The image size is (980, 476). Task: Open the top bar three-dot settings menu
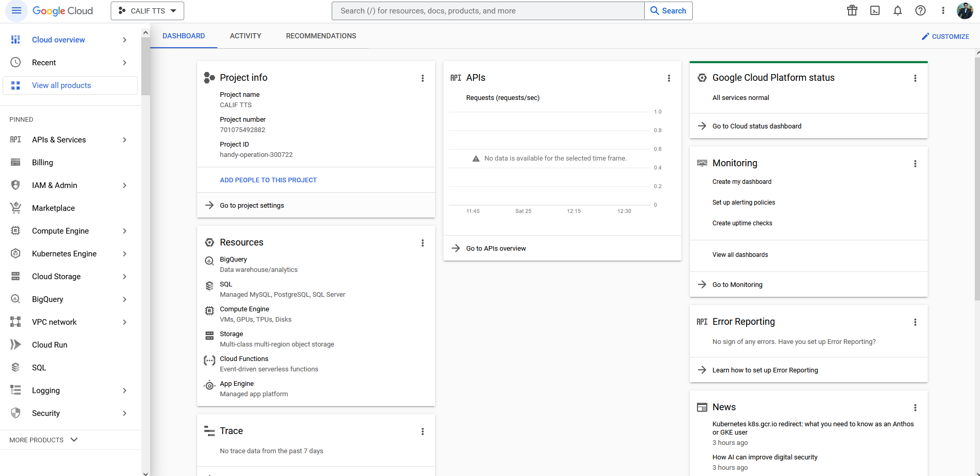point(943,10)
